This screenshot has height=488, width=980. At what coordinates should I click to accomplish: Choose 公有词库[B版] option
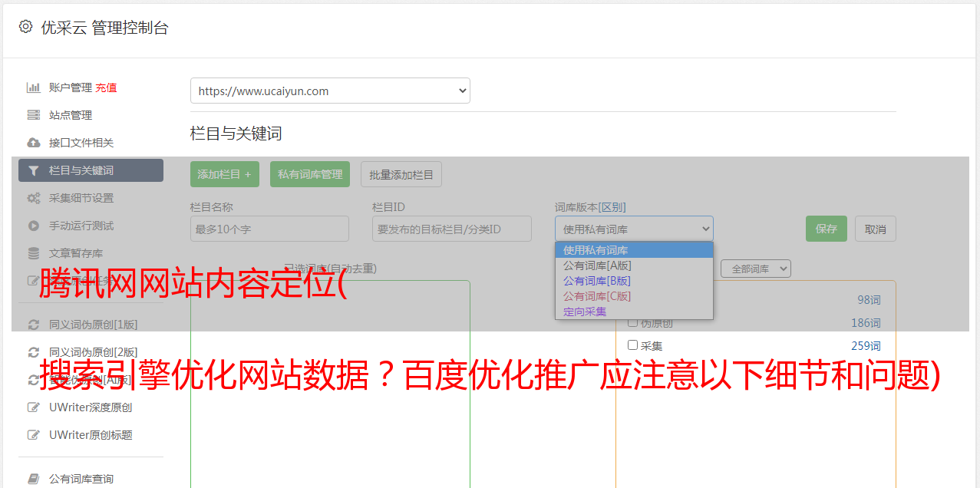(634, 281)
